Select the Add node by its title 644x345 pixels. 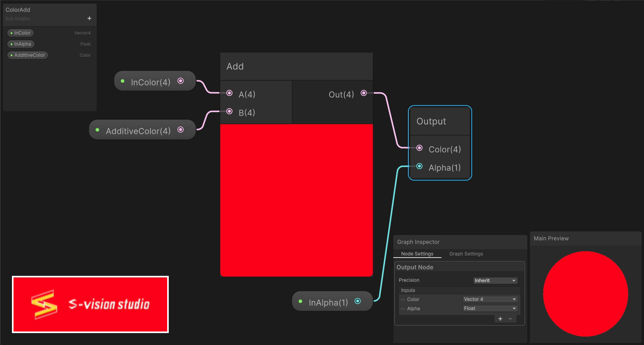point(235,66)
